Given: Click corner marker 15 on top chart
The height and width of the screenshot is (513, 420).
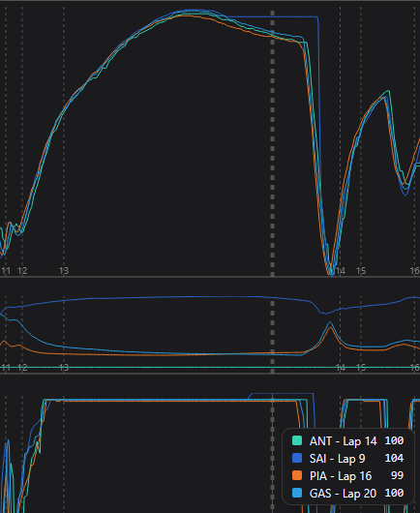Looking at the screenshot, I should tap(361, 271).
